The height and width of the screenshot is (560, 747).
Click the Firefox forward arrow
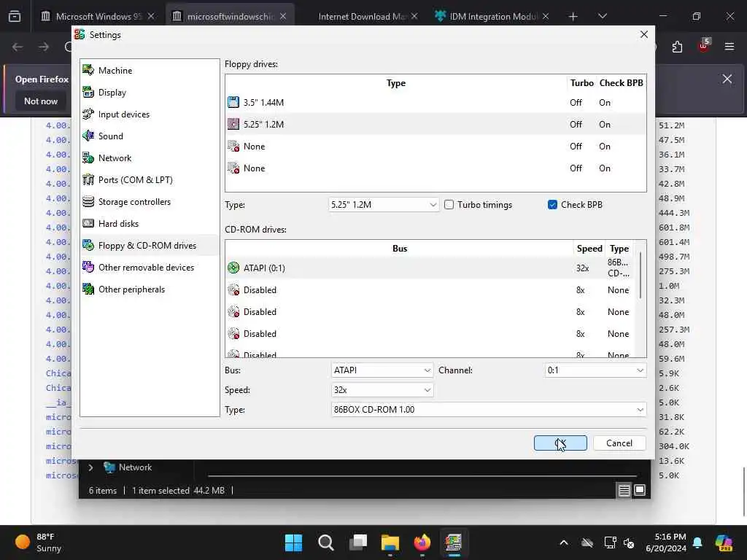click(43, 47)
